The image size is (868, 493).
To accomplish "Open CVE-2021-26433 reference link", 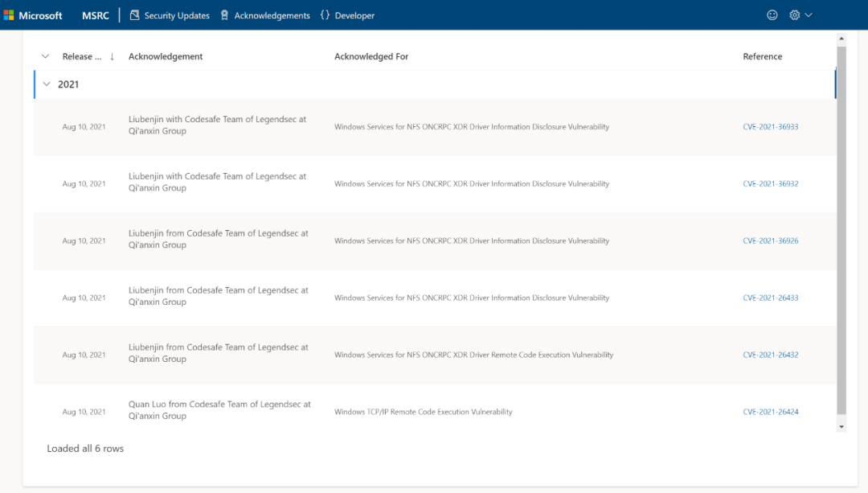I will (771, 298).
